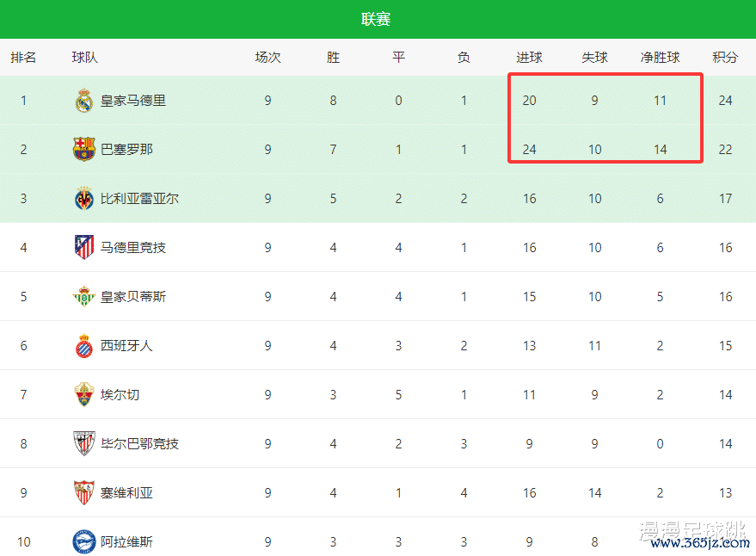Click the 进球 column header
Screen dimensions: 756x556
click(x=529, y=58)
